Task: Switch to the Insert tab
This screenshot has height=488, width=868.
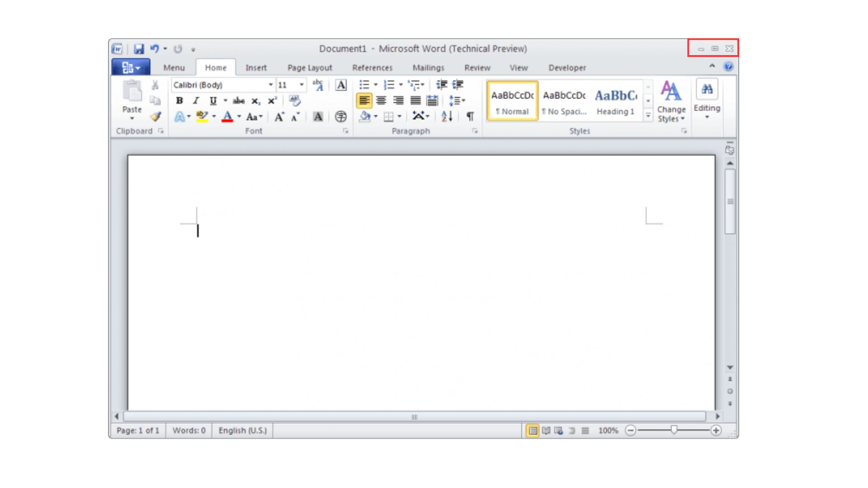Action: coord(256,68)
